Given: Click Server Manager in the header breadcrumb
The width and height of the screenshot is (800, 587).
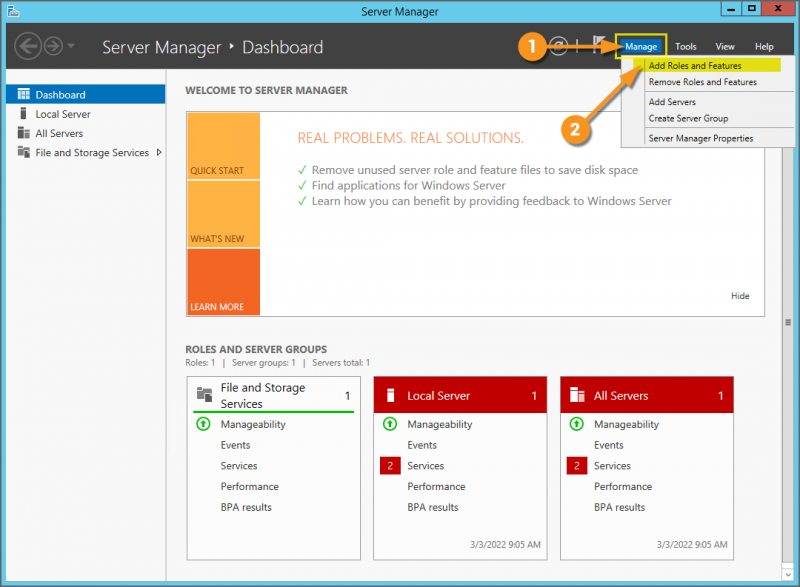Looking at the screenshot, I should click(x=161, y=47).
